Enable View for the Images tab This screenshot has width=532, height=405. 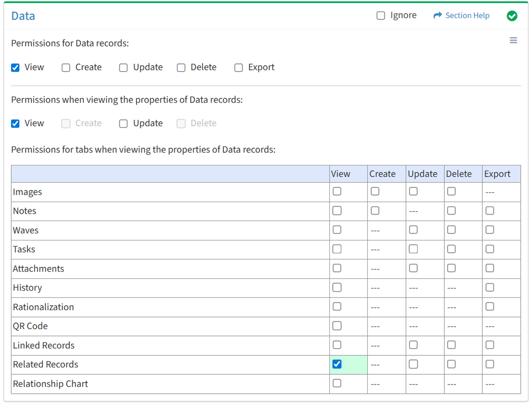click(337, 192)
